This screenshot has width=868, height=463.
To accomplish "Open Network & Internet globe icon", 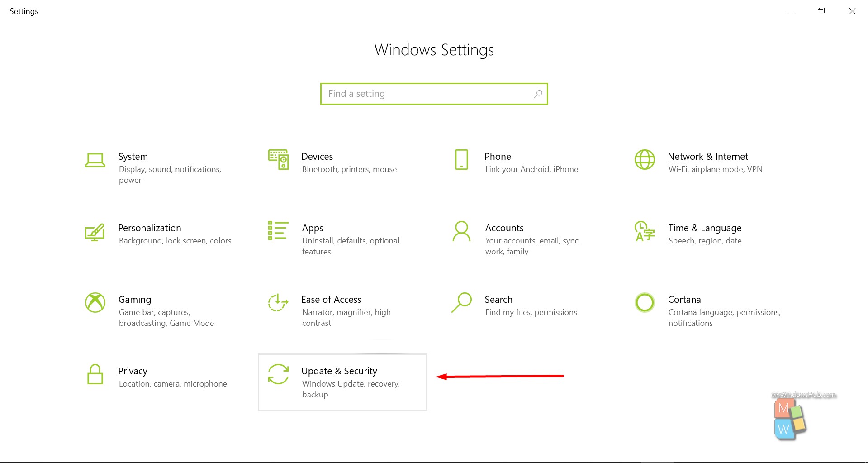I will tap(645, 159).
